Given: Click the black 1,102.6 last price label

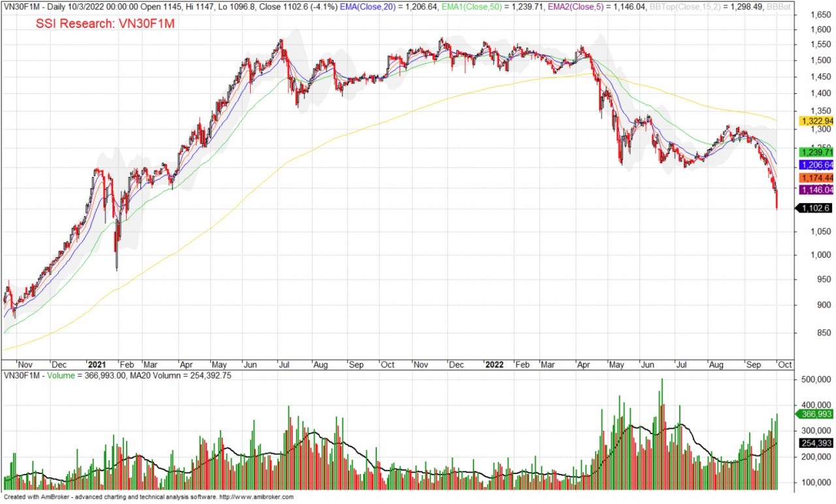Looking at the screenshot, I should point(814,208).
